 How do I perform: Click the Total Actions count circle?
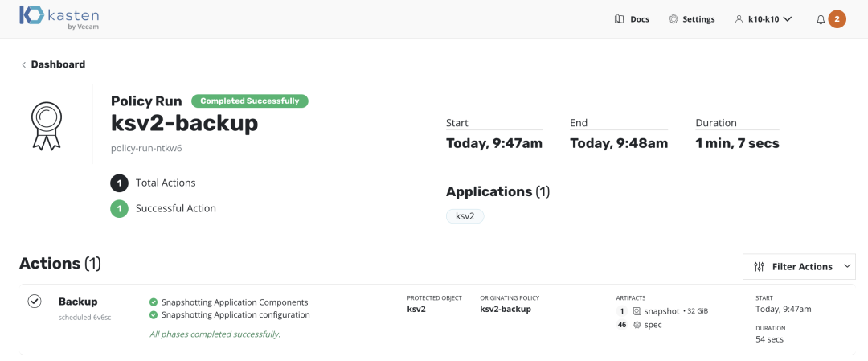tap(119, 183)
